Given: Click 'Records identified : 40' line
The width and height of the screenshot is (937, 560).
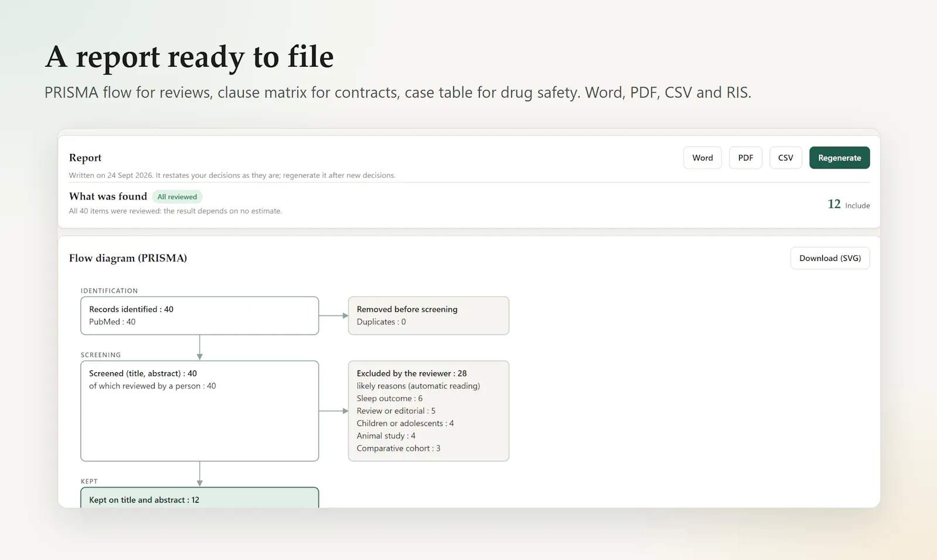Looking at the screenshot, I should point(131,309).
